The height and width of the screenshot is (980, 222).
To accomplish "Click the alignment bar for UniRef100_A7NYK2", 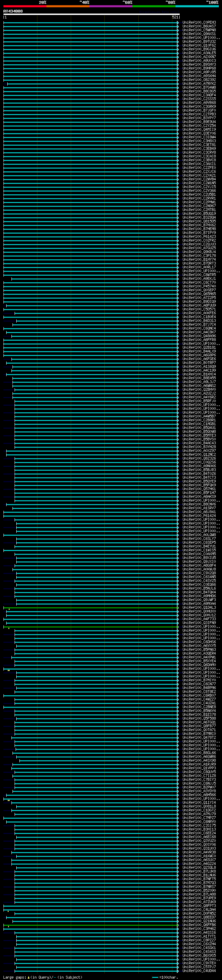I will point(93,84).
